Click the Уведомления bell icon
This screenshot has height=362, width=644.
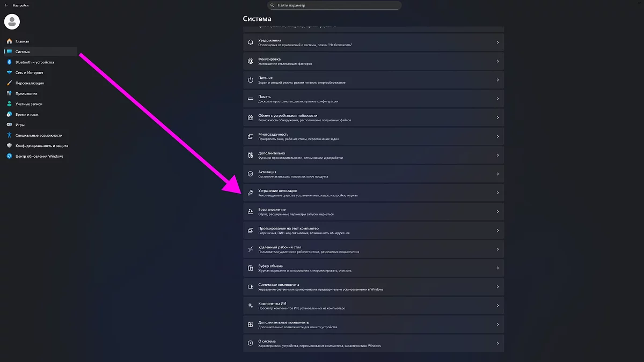[x=251, y=42]
